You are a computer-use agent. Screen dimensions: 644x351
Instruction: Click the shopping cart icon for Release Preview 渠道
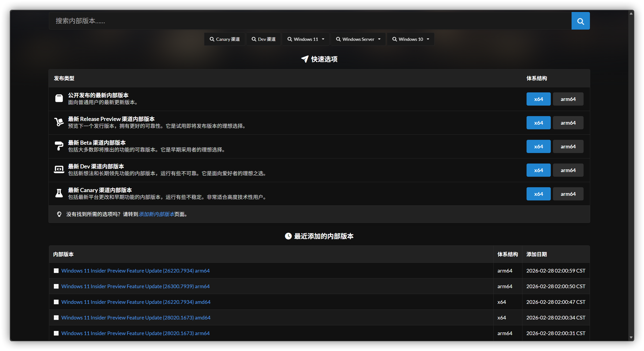coord(59,122)
